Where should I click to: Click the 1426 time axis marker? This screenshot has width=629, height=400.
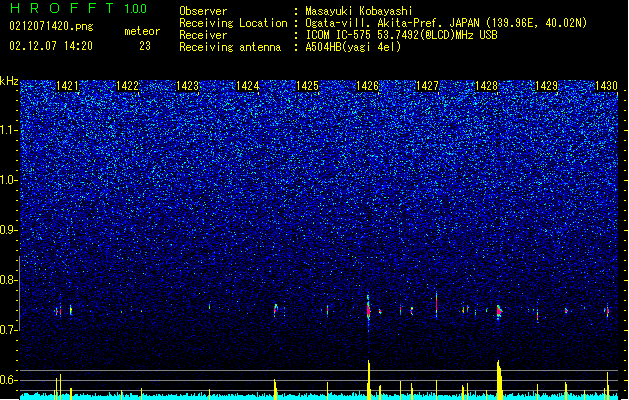(x=367, y=86)
